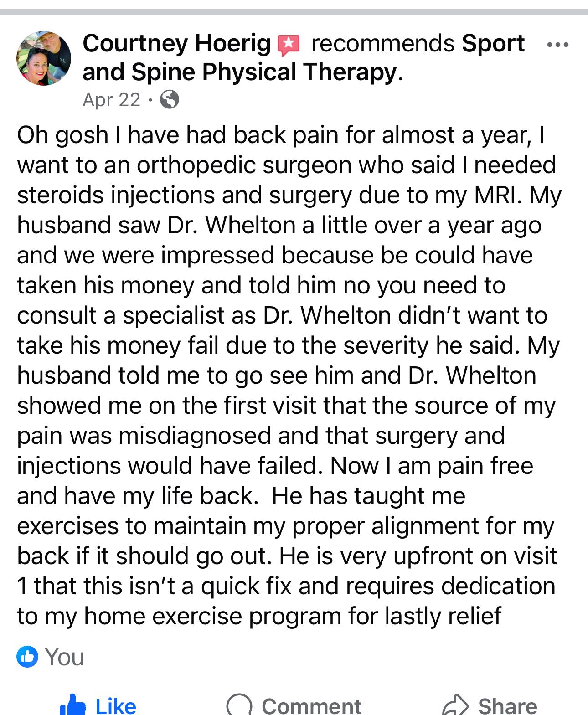Tap the gray divider bar above post

[294, 11]
